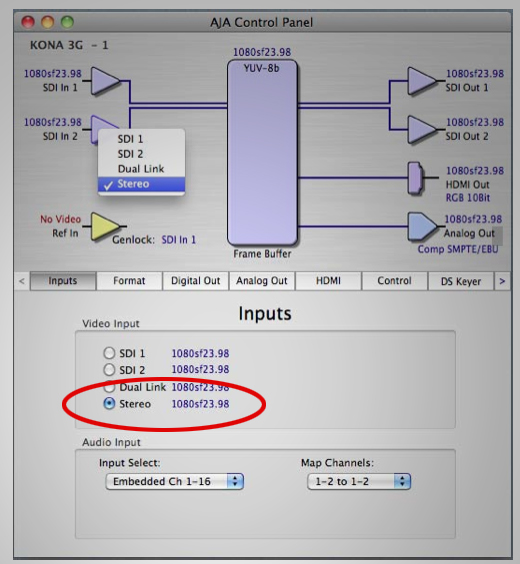Image resolution: width=520 pixels, height=564 pixels.
Task: Click the YUV-8b frame buffer format label
Action: pyautogui.click(x=261, y=68)
